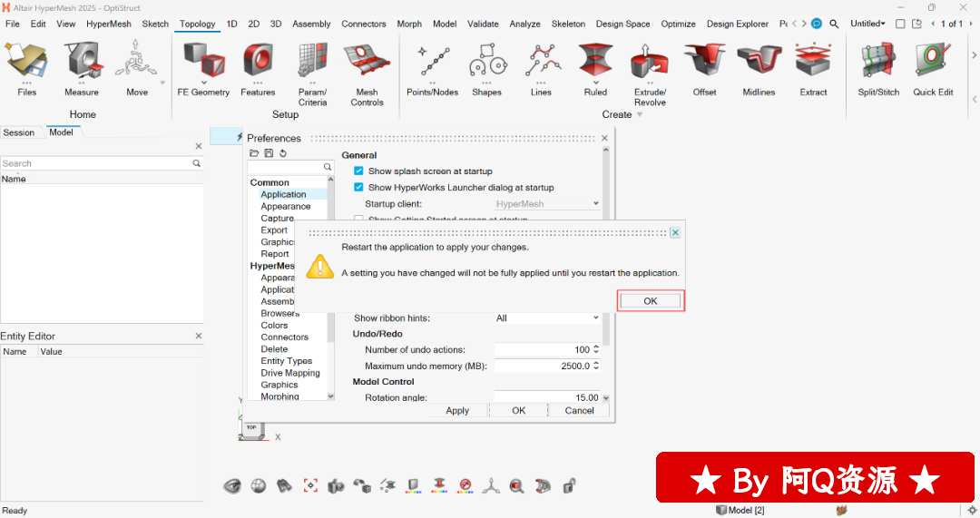Switch to the Session browser tab
980x518 pixels.
click(x=19, y=132)
